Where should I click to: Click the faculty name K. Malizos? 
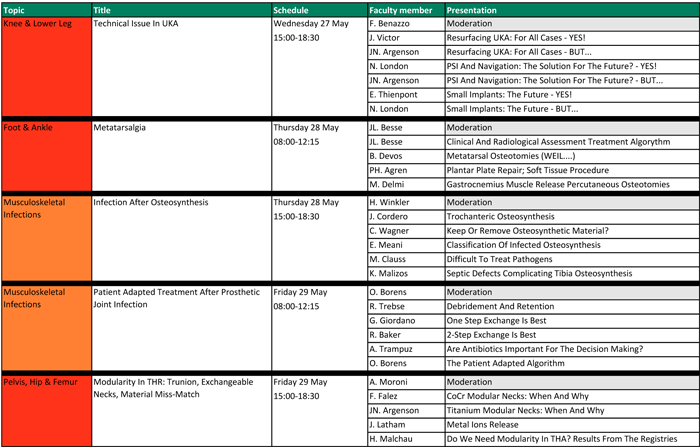pyautogui.click(x=388, y=274)
